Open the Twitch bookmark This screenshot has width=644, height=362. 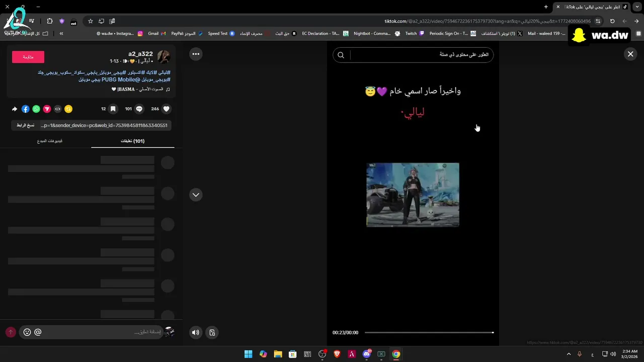pyautogui.click(x=415, y=34)
